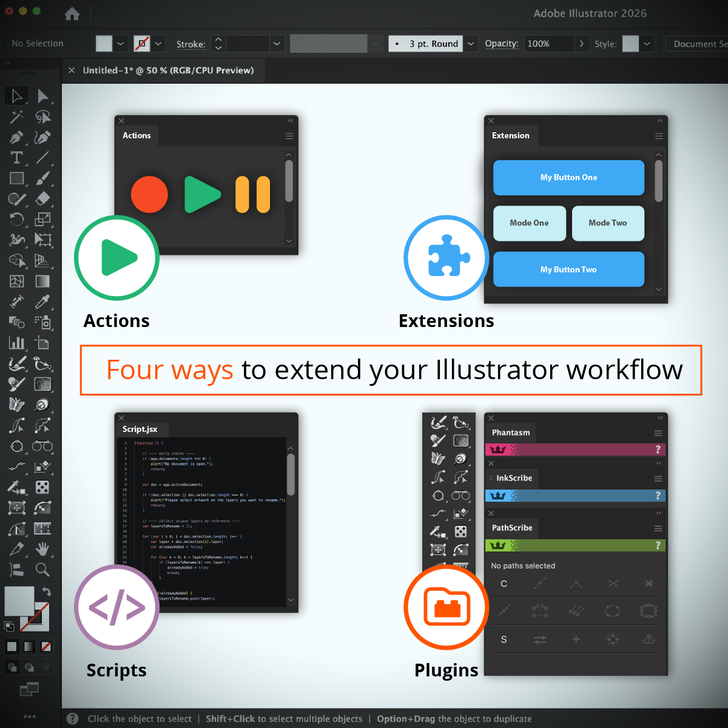728x728 pixels.
Task: Select the Phantasm panel tab
Action: click(511, 433)
